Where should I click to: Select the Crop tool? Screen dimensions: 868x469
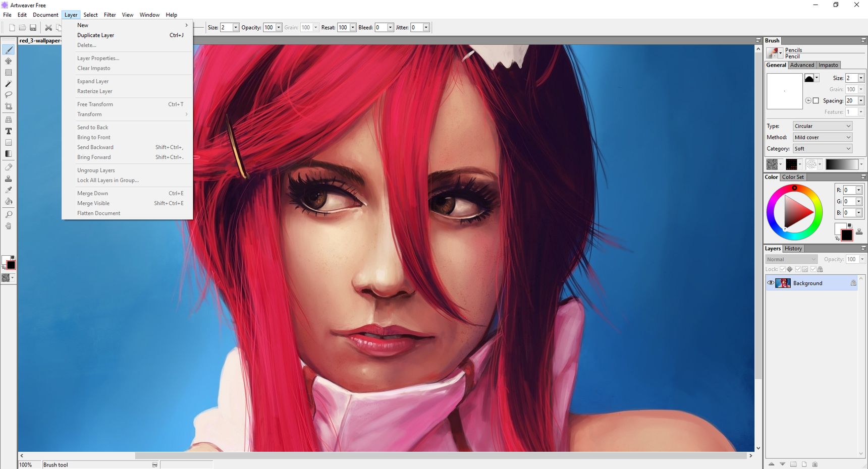[9, 106]
